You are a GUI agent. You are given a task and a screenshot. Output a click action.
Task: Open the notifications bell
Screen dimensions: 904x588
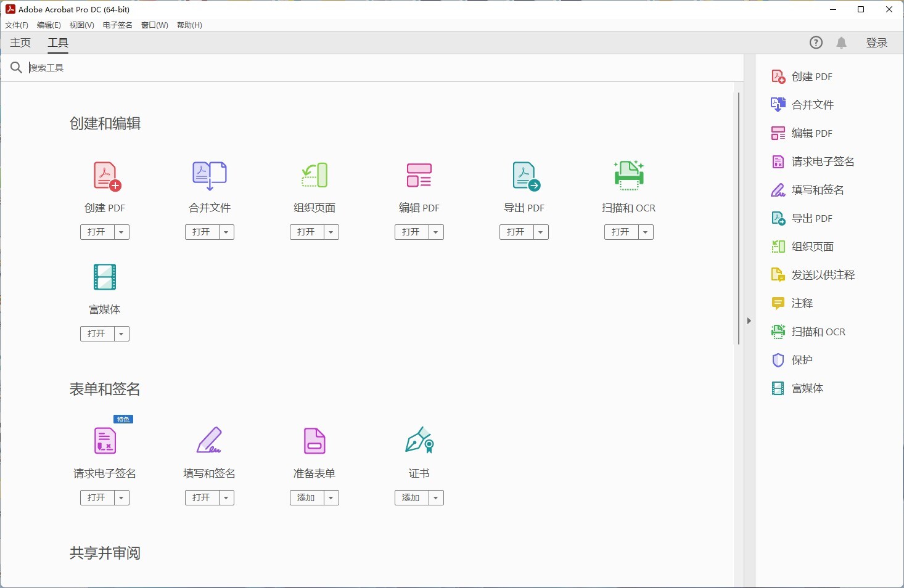tap(842, 43)
